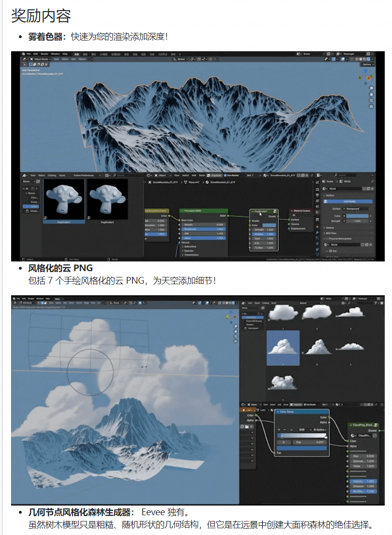Screen dimensions: 392x535
Task: Open Slot 1 dropdown in fog shader editor
Action: point(253,175)
